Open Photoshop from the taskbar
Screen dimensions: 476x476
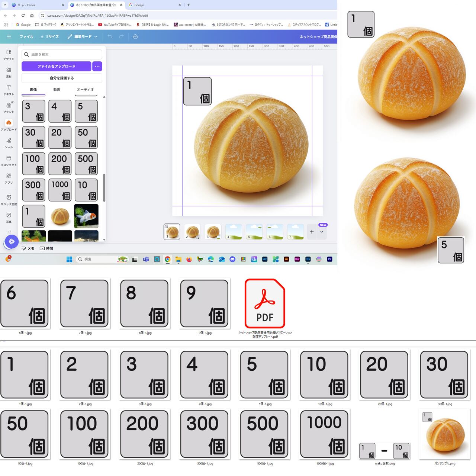[x=308, y=259]
